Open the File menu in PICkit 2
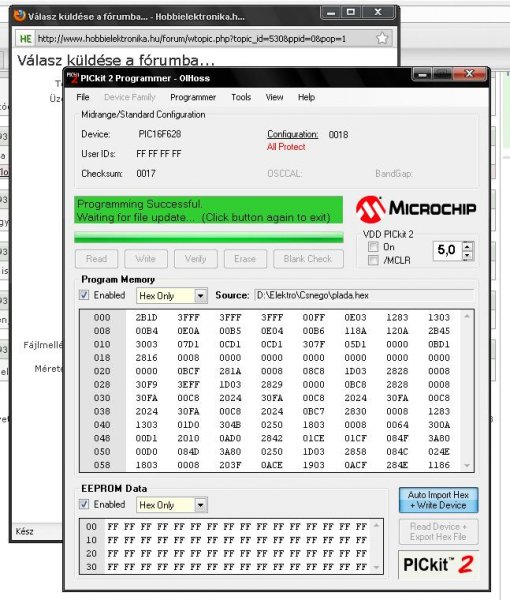Image resolution: width=510 pixels, height=600 pixels. 83,97
